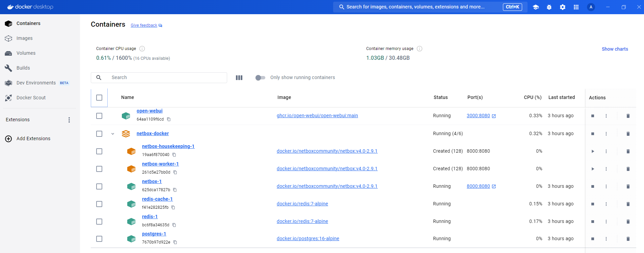The image size is (644, 253).
Task: Stop the redis-cache-1 container
Action: point(593,204)
